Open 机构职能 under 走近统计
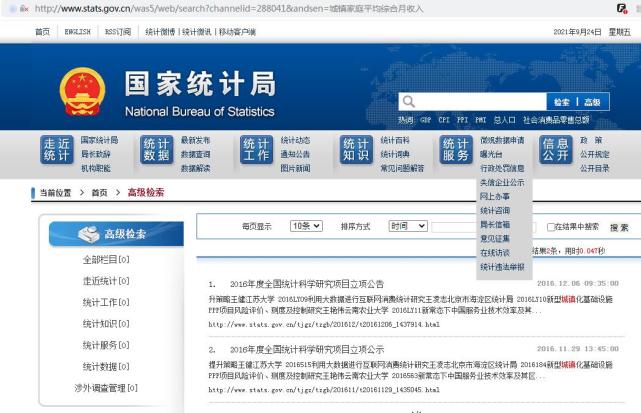This screenshot has width=641, height=413. (95, 168)
